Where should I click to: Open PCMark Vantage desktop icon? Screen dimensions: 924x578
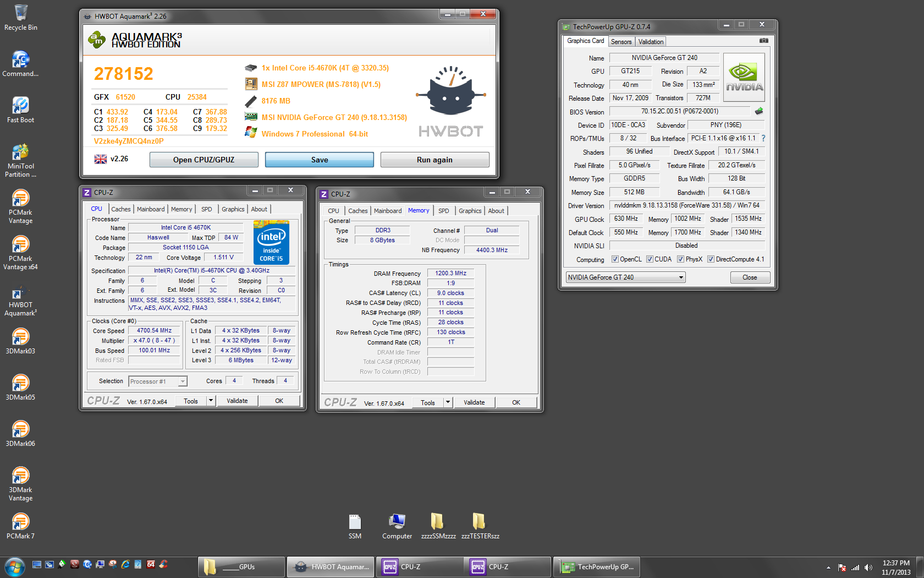(20, 206)
